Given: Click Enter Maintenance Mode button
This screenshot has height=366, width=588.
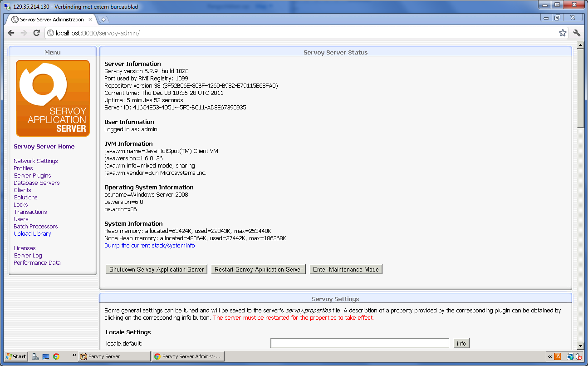Looking at the screenshot, I should 346,269.
